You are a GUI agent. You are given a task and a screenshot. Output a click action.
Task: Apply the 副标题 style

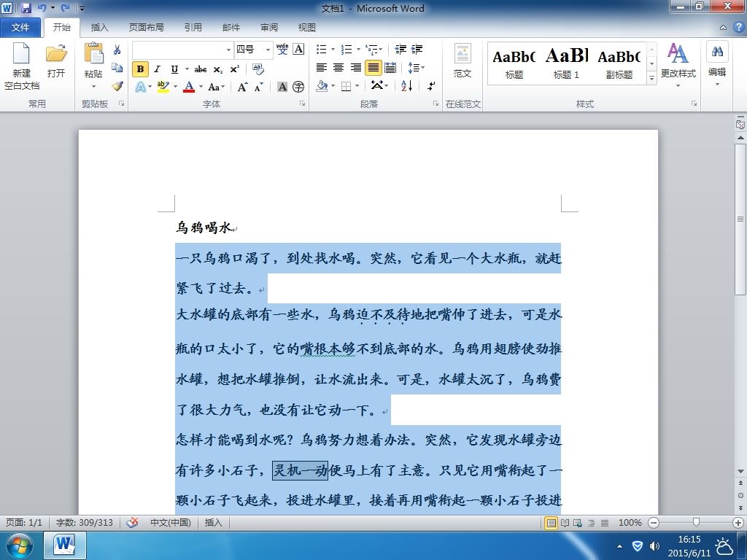click(619, 63)
